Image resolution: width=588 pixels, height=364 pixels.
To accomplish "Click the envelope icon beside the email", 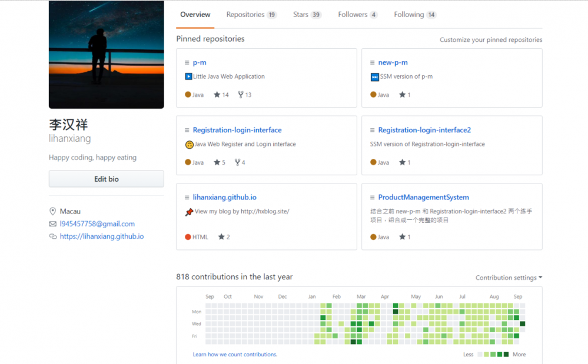I will click(53, 224).
